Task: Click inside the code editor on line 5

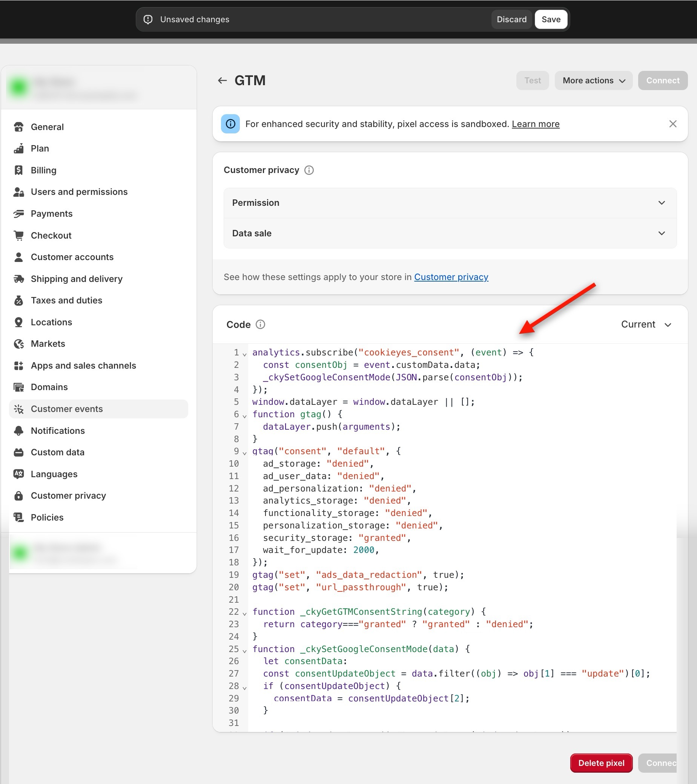Action: [363, 402]
